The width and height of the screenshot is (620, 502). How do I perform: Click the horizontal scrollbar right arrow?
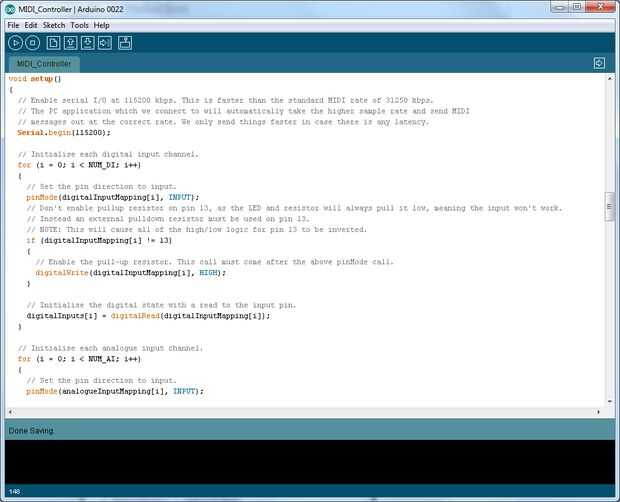pos(598,412)
